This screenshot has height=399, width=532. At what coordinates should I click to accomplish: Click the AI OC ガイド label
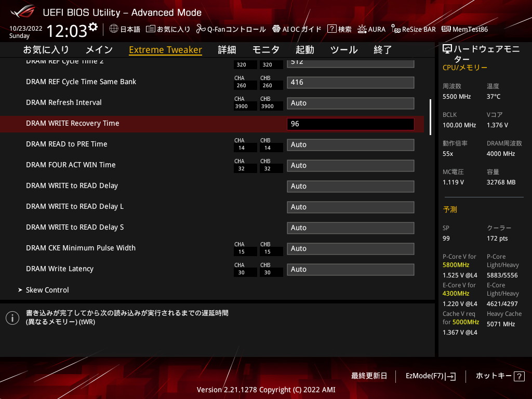[302, 29]
